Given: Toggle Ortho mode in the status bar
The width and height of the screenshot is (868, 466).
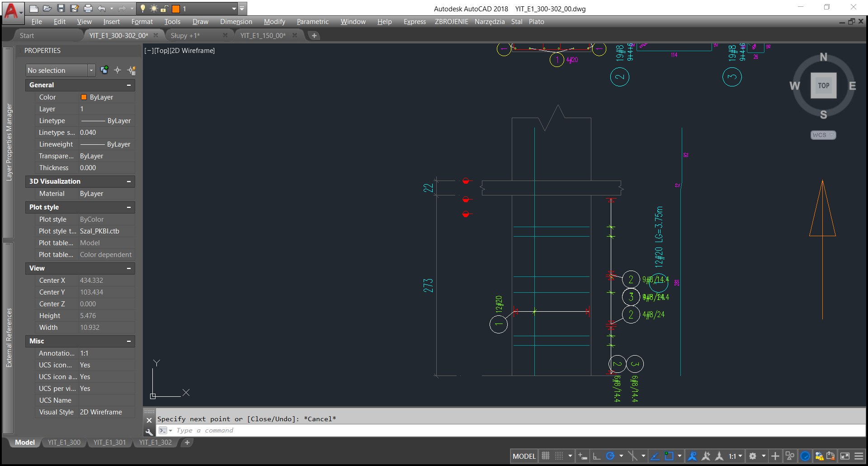Looking at the screenshot, I should (597, 456).
